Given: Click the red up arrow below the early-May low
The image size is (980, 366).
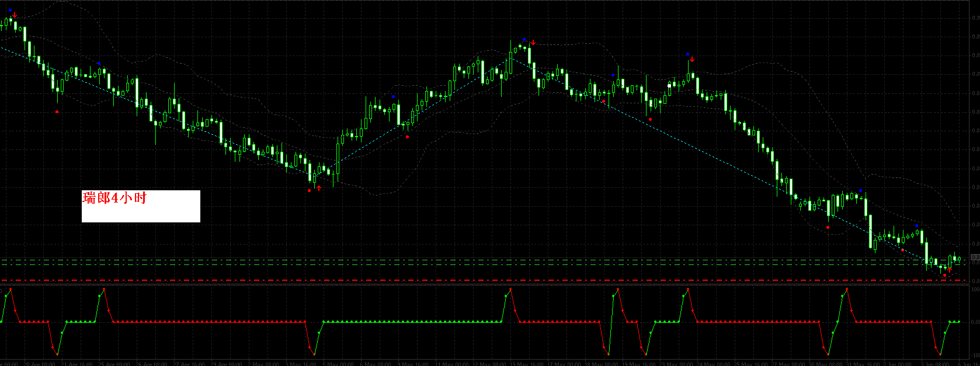Looking at the screenshot, I should click(x=319, y=188).
